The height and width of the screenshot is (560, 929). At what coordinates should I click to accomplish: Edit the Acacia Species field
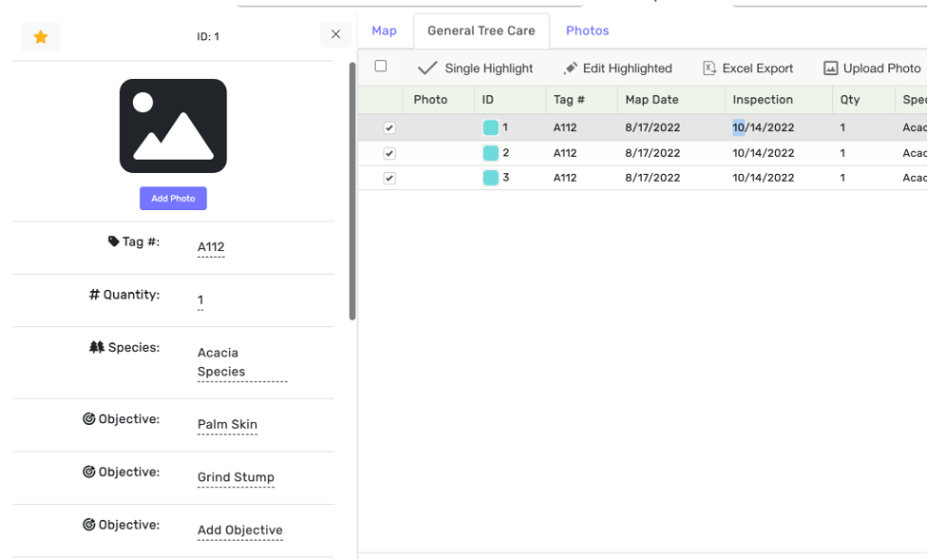pyautogui.click(x=242, y=362)
